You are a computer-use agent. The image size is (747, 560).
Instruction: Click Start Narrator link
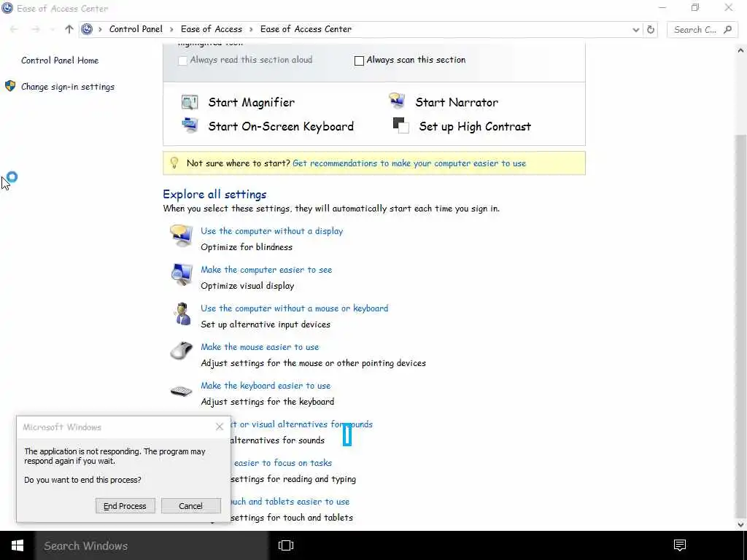457,102
